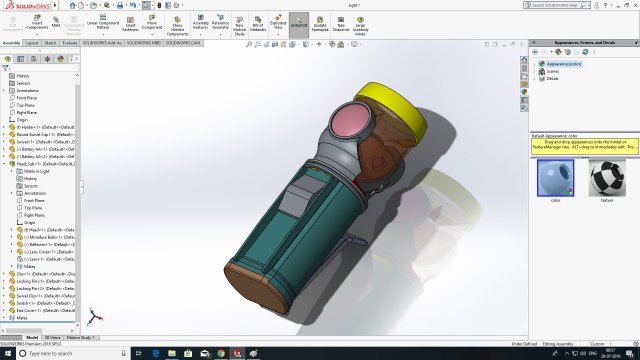Viewport: 640px width, 360px height.
Task: Open Chrome from the taskbar
Action: pyautogui.click(x=221, y=353)
